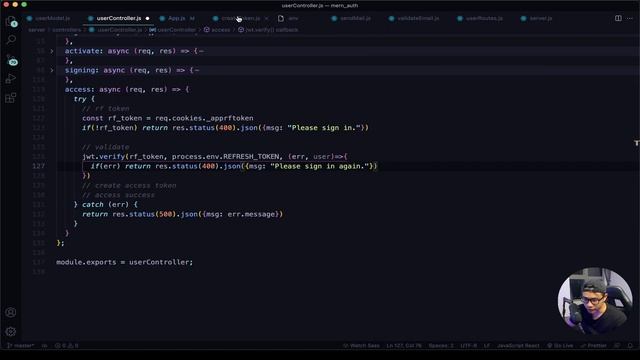Expand the folded activate function
640x360 pixels.
[52, 51]
